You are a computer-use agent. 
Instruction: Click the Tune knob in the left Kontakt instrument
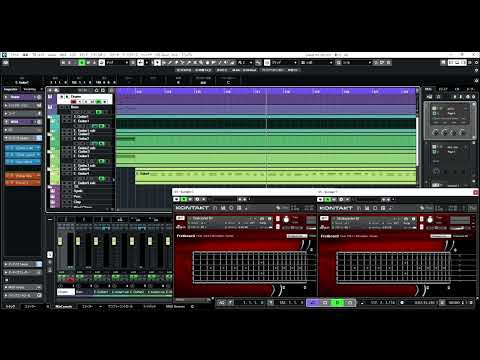(x=286, y=220)
